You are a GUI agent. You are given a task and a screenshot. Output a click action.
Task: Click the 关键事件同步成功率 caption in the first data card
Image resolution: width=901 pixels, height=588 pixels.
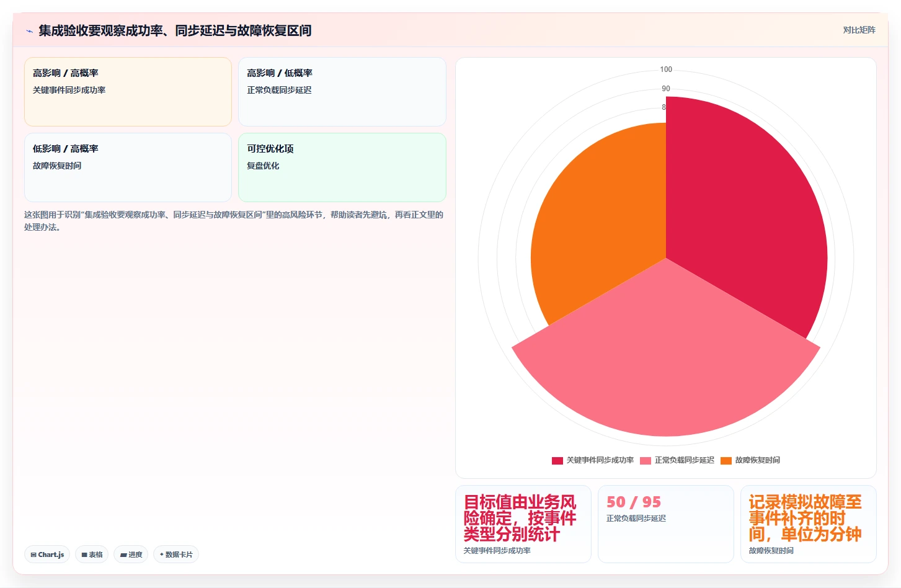pos(497,551)
